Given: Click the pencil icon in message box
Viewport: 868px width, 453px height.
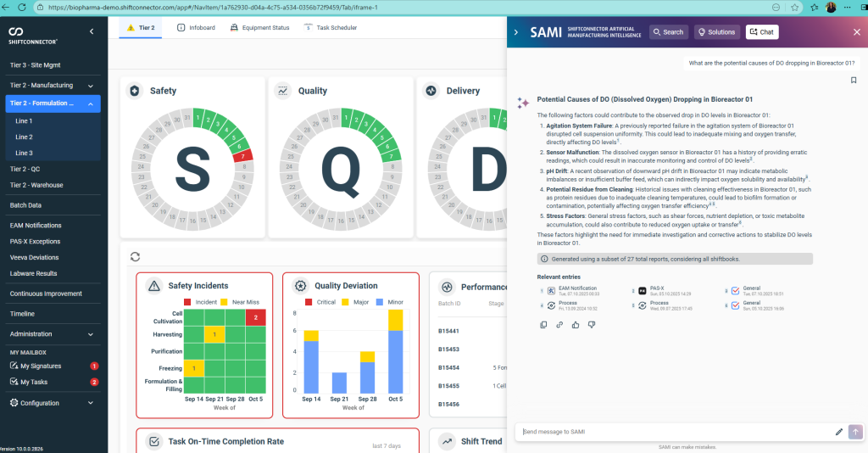Looking at the screenshot, I should pyautogui.click(x=839, y=432).
